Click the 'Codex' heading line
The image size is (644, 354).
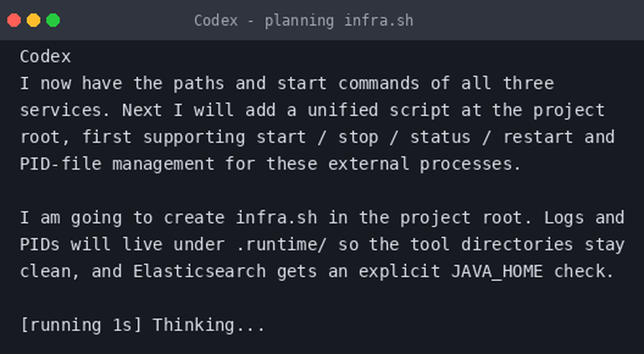pos(45,57)
